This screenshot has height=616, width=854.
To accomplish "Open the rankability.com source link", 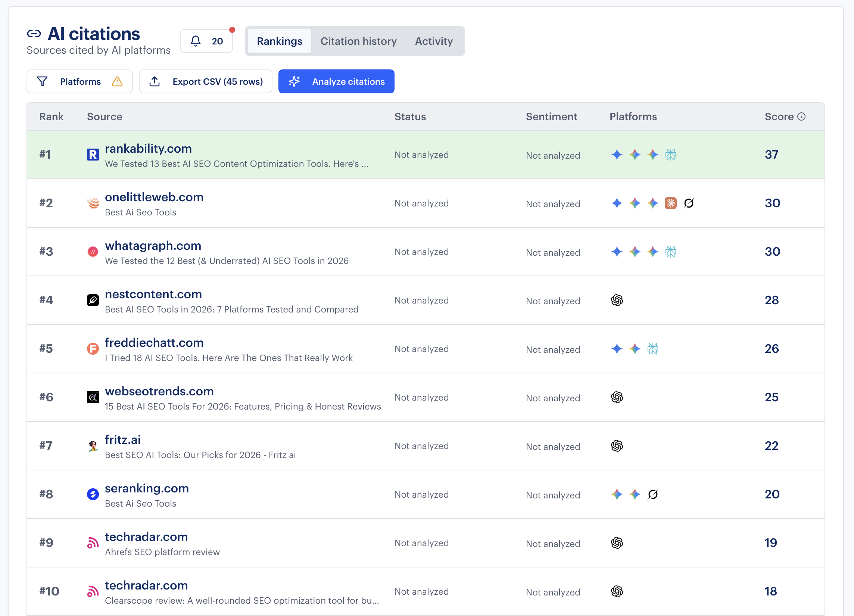I will click(148, 148).
